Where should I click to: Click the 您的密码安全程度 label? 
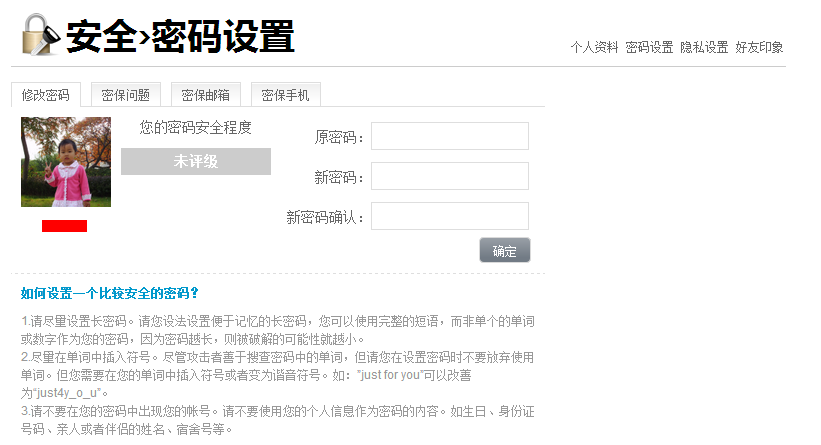click(x=196, y=128)
